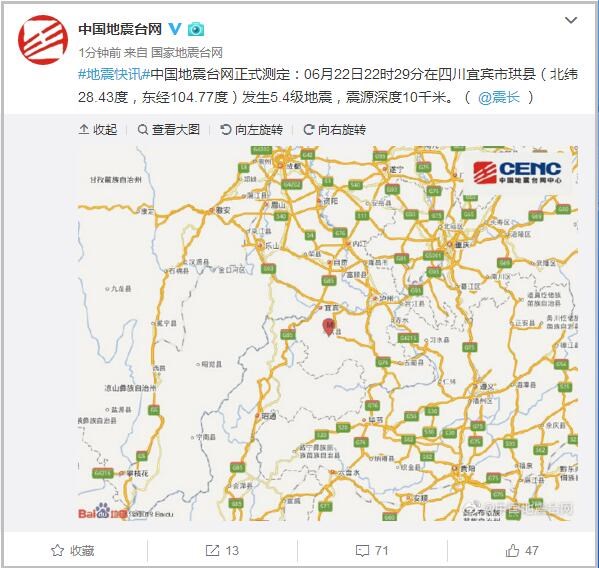Open comments with the 71 icon
The height and width of the screenshot is (568, 599).
tap(372, 550)
